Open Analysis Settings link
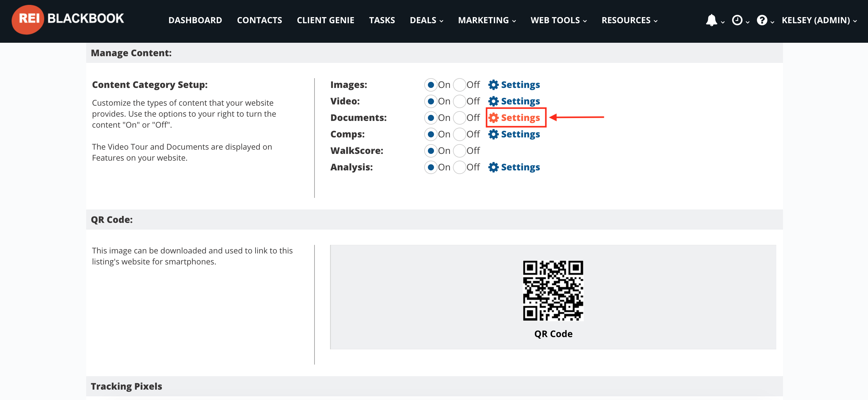 (x=520, y=167)
